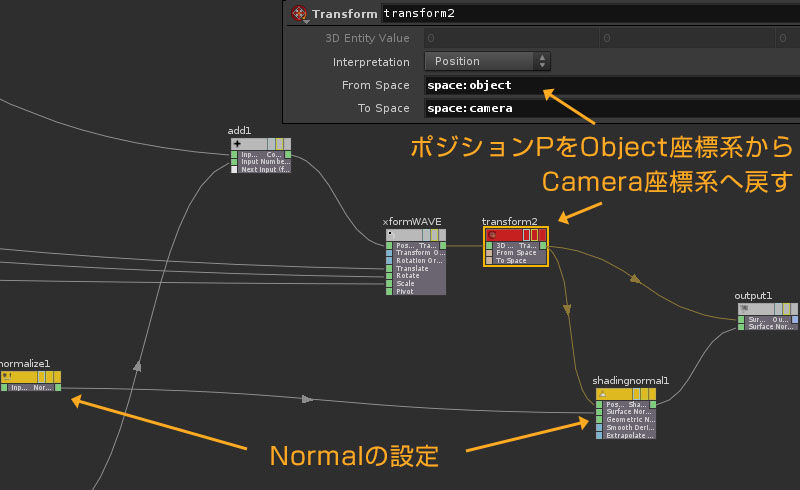Click the Transform operator icon in parameter panel
The height and width of the screenshot is (490, 800).
[298, 14]
